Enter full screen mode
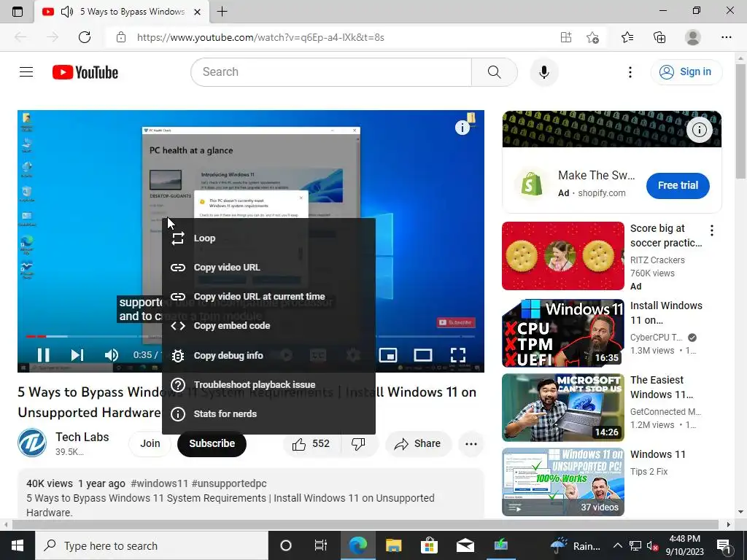This screenshot has height=560, width=747. 458,355
